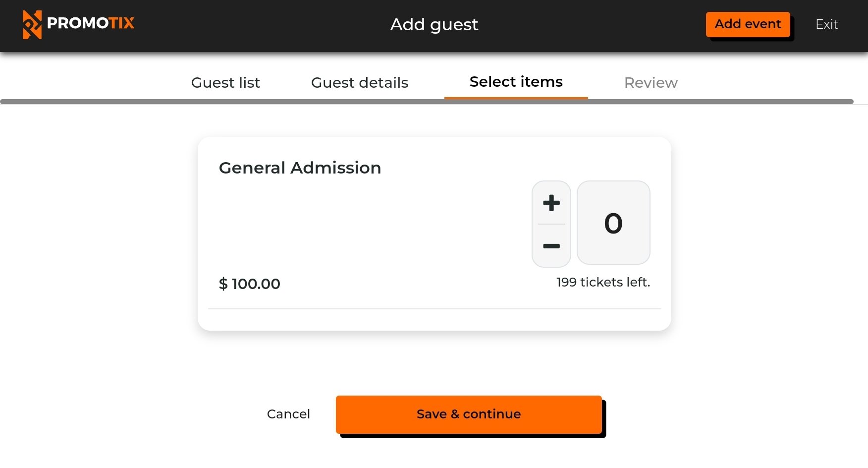Switch to the Guest details tab
This screenshot has width=868, height=468.
pos(360,82)
